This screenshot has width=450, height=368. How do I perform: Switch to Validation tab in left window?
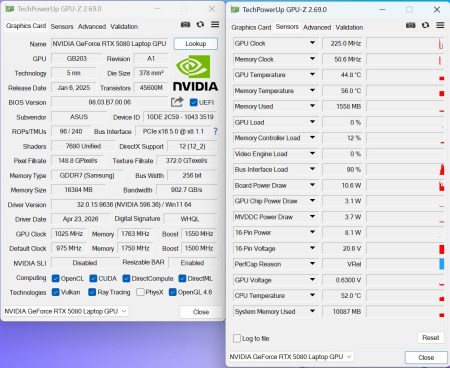coord(124,26)
